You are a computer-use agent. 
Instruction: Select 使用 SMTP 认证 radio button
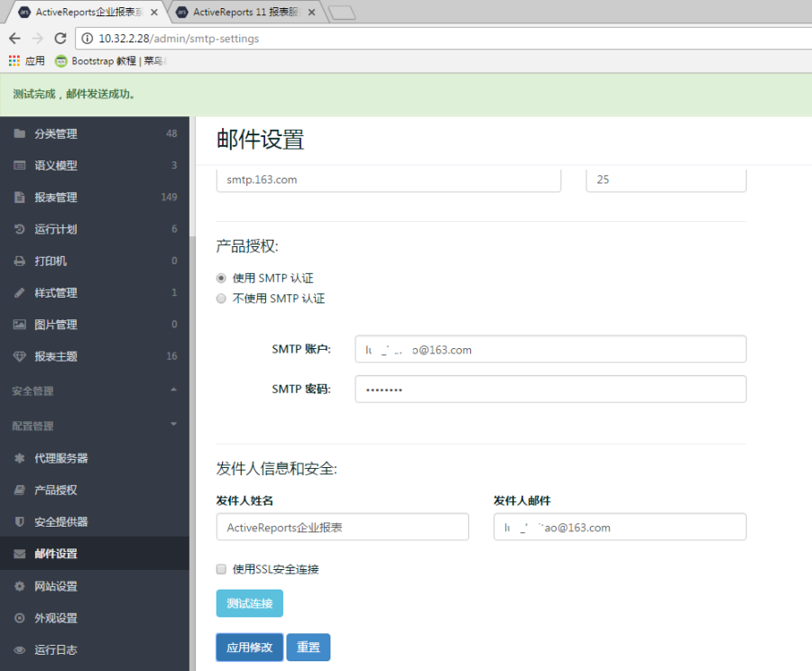[221, 279]
